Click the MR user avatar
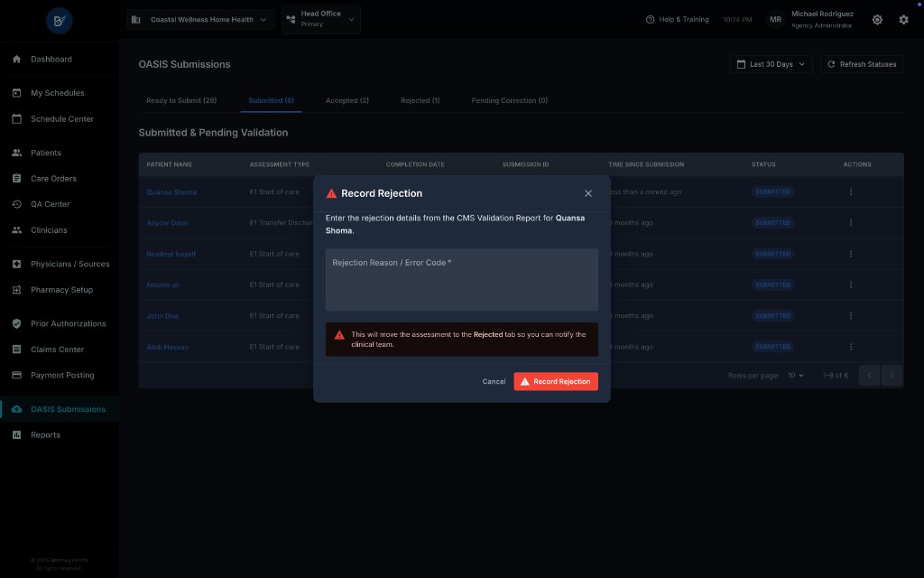Viewport: 924px width, 578px height. click(775, 20)
